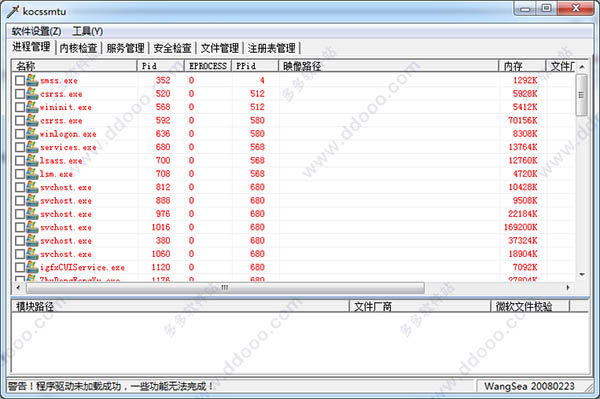Switch to the 内核检查 tab

pyautogui.click(x=78, y=48)
